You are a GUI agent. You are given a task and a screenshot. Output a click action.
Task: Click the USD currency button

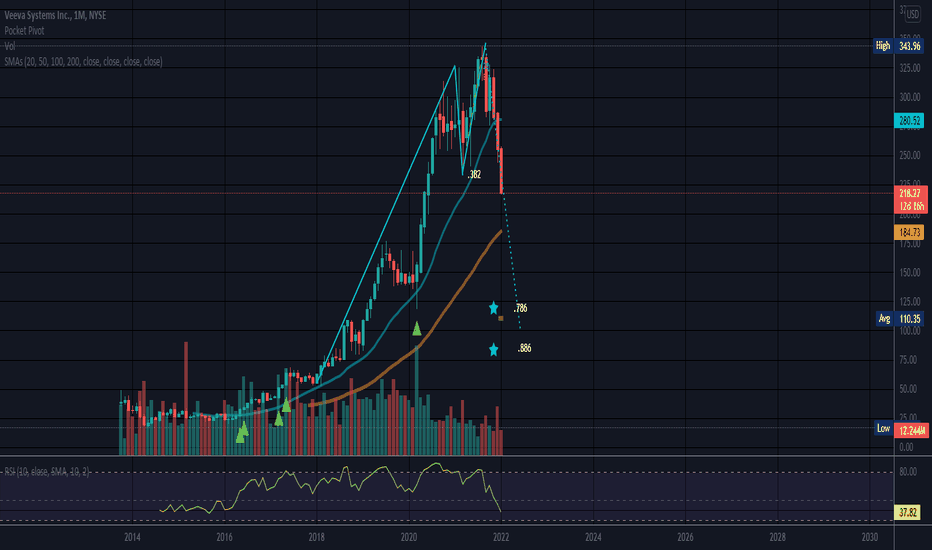[912, 15]
